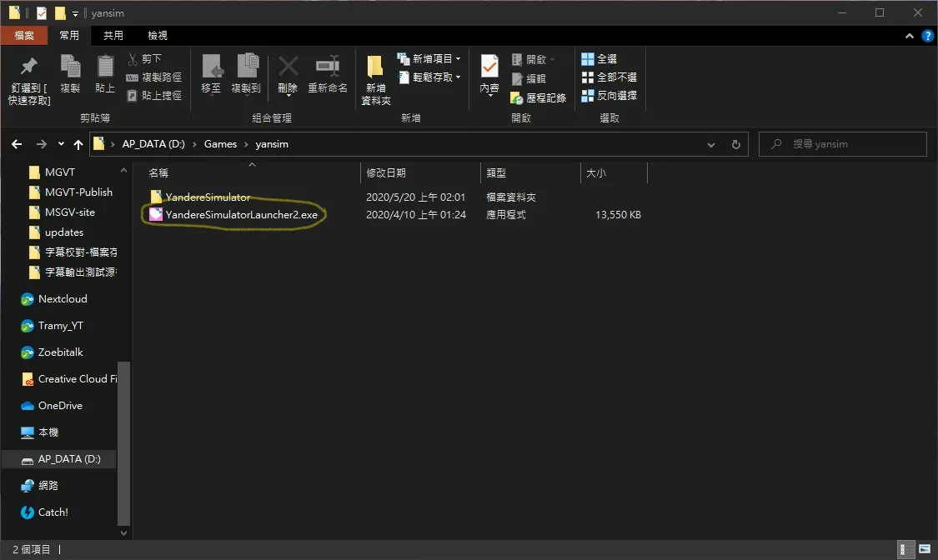Open the Help question mark icon
Viewport: 938px width, 560px height.
click(x=927, y=36)
